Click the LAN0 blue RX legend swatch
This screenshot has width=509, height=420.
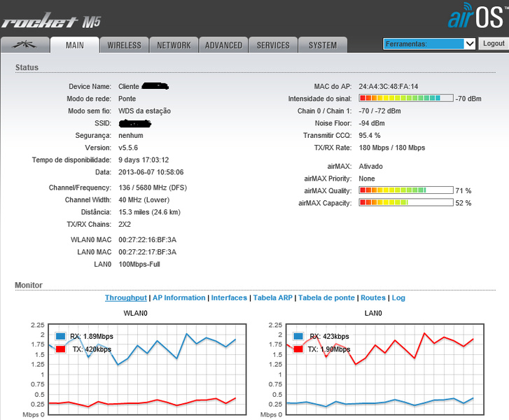coord(298,336)
